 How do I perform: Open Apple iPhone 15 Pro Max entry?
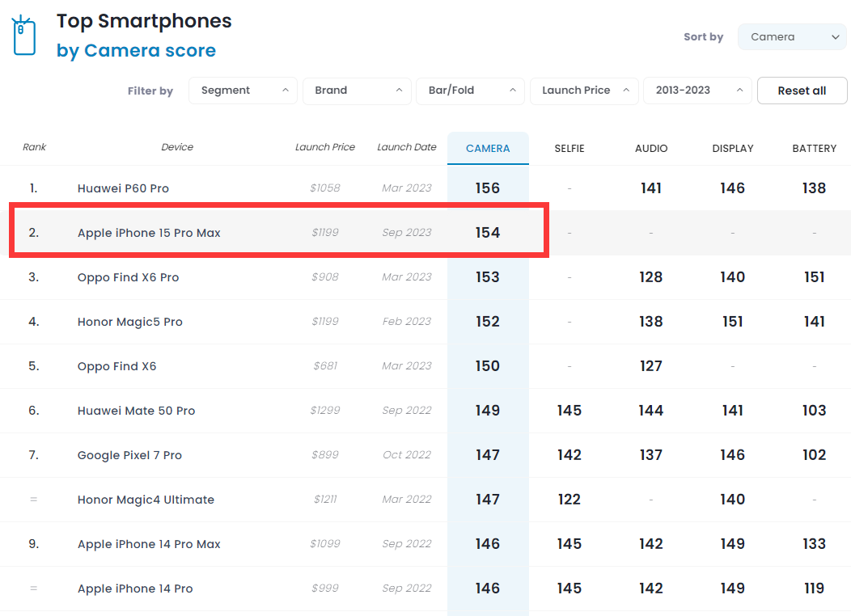[x=149, y=233]
